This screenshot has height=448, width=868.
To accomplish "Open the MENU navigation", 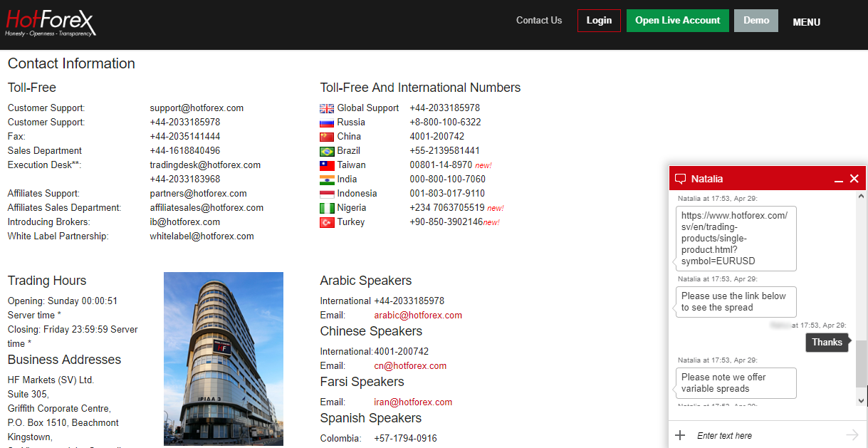I will click(x=807, y=22).
